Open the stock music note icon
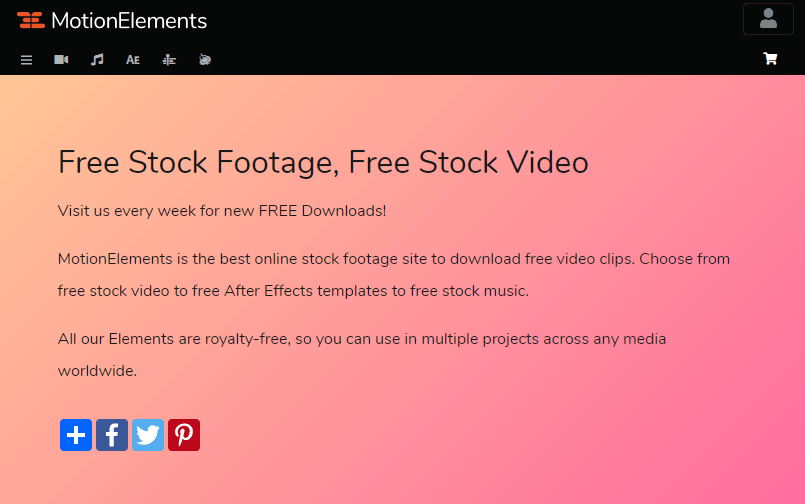The image size is (805, 504). pos(97,60)
